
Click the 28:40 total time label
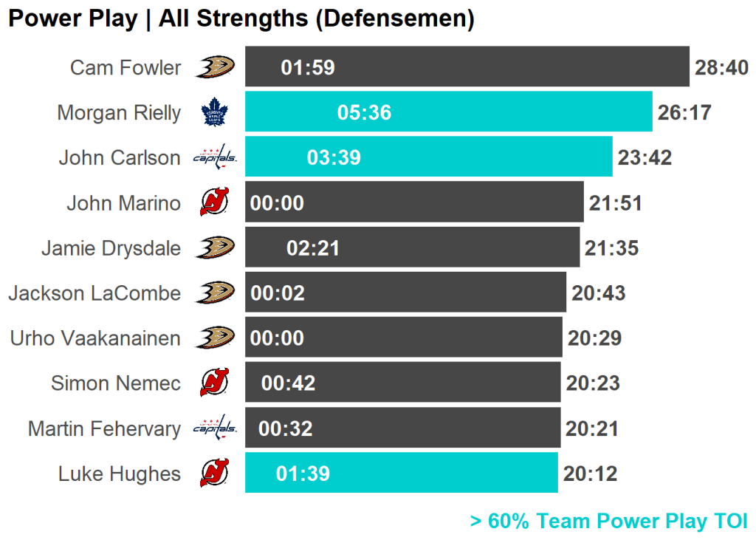[721, 68]
